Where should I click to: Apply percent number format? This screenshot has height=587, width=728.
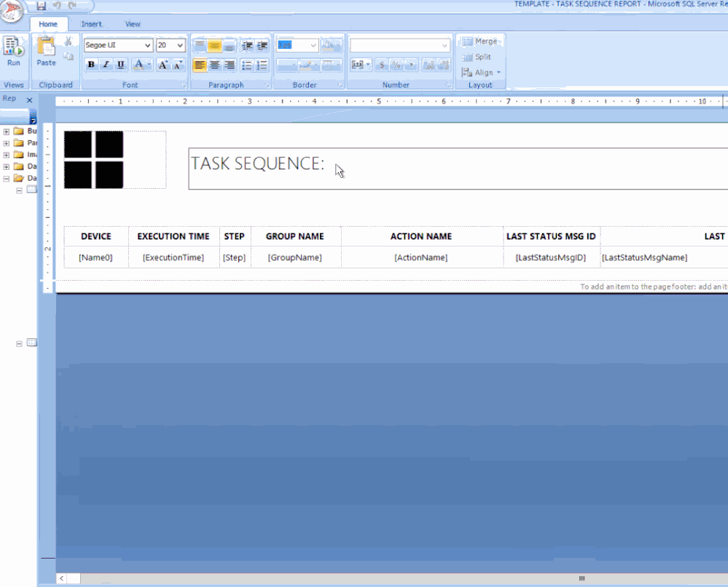[x=396, y=65]
